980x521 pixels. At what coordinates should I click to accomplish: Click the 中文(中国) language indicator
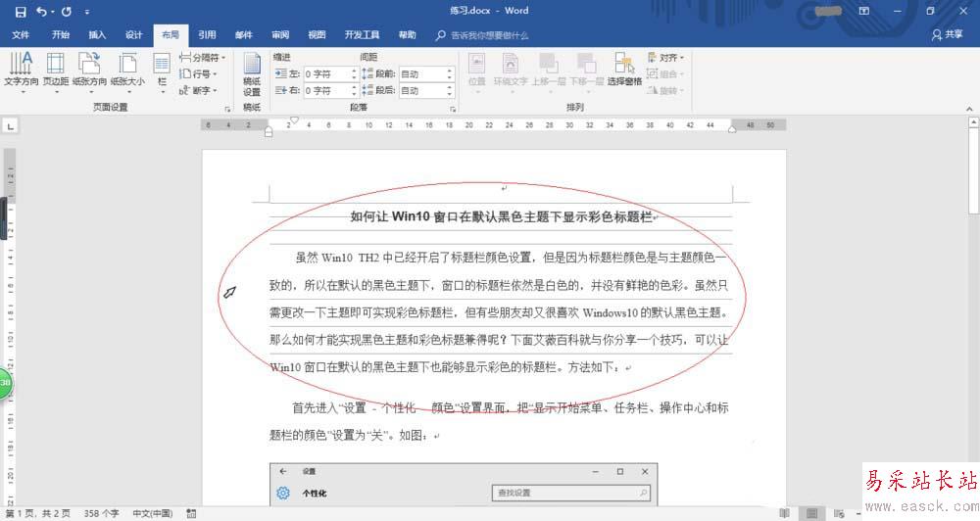point(153,513)
